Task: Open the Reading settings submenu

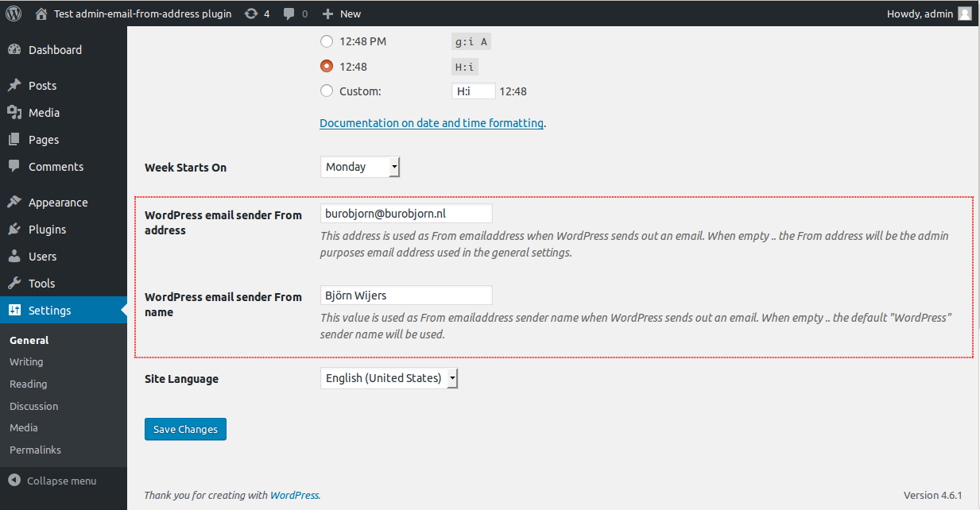Action: click(29, 384)
